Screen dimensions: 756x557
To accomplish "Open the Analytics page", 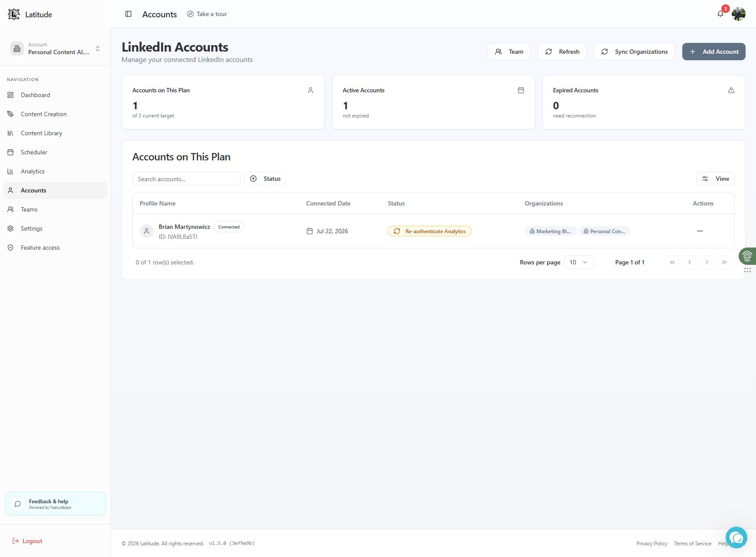I will point(56,171).
